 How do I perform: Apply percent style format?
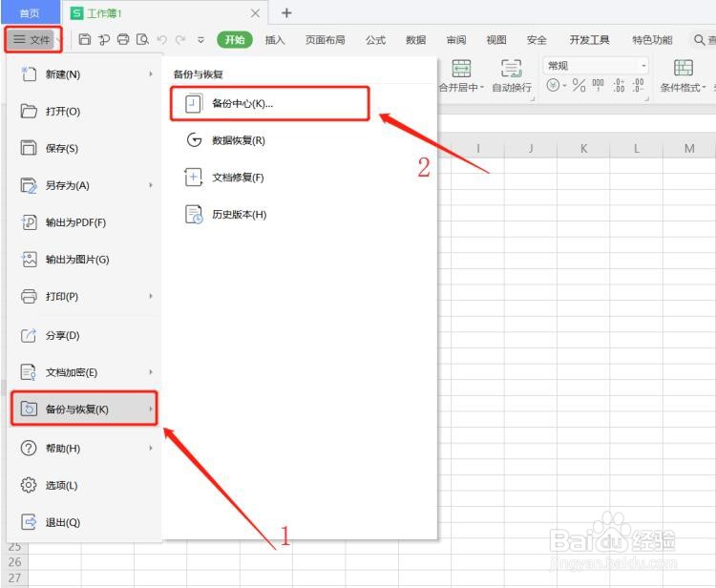pyautogui.click(x=579, y=85)
